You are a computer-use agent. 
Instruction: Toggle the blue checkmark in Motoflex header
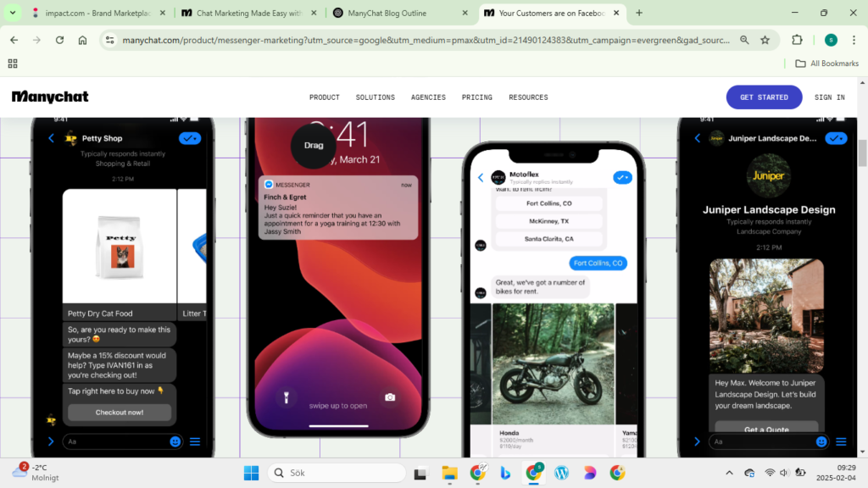[623, 178]
